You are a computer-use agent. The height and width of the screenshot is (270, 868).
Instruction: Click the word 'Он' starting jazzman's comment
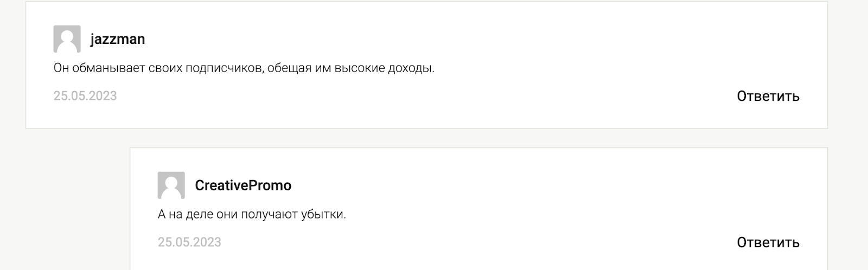61,69
